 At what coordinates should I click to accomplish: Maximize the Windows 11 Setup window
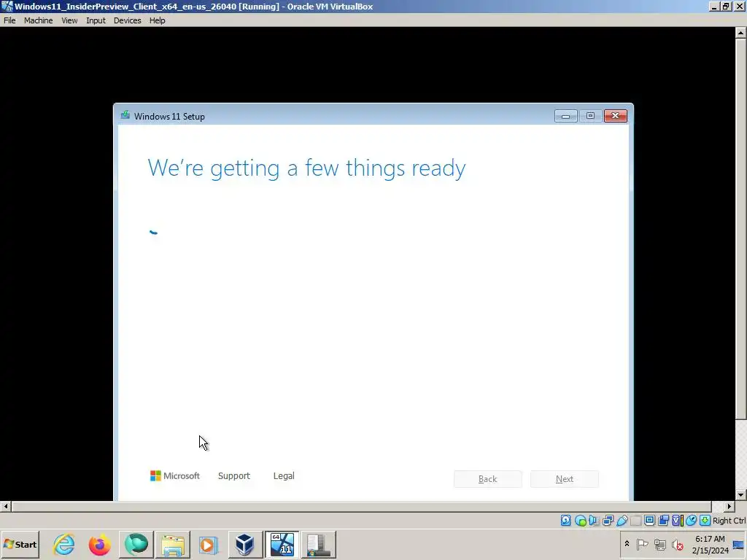click(x=590, y=116)
